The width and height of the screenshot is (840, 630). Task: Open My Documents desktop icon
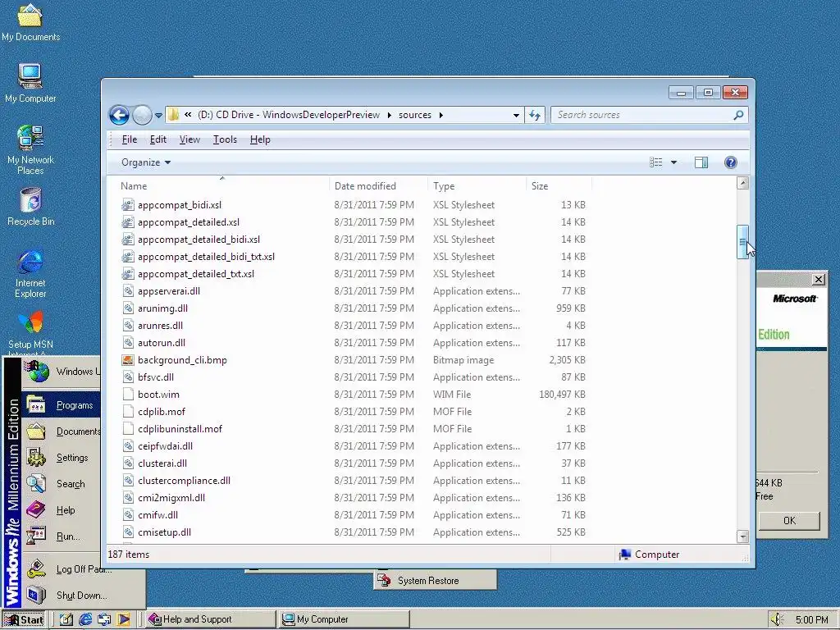(30, 22)
